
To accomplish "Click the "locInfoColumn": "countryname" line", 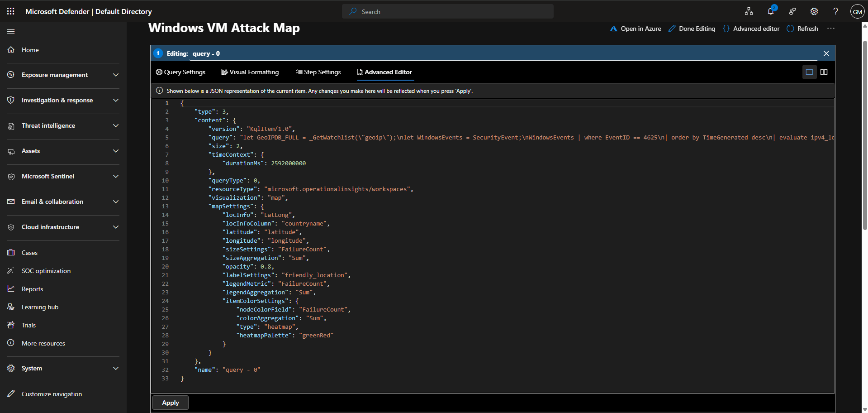I will 276,223.
